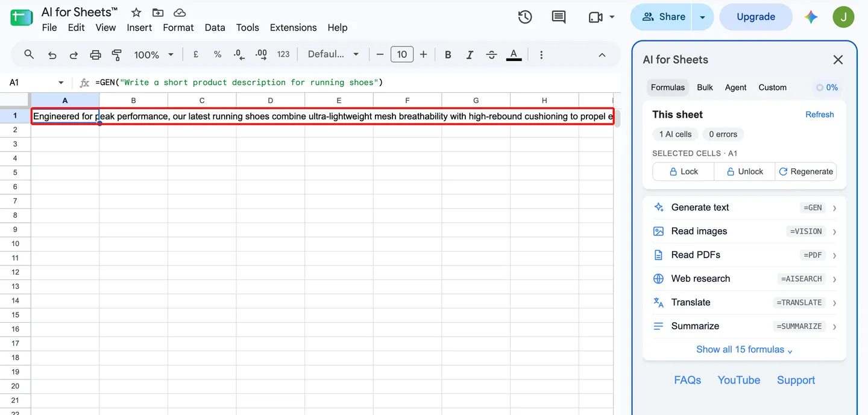
Task: Open the number format 123 menu
Action: click(283, 54)
